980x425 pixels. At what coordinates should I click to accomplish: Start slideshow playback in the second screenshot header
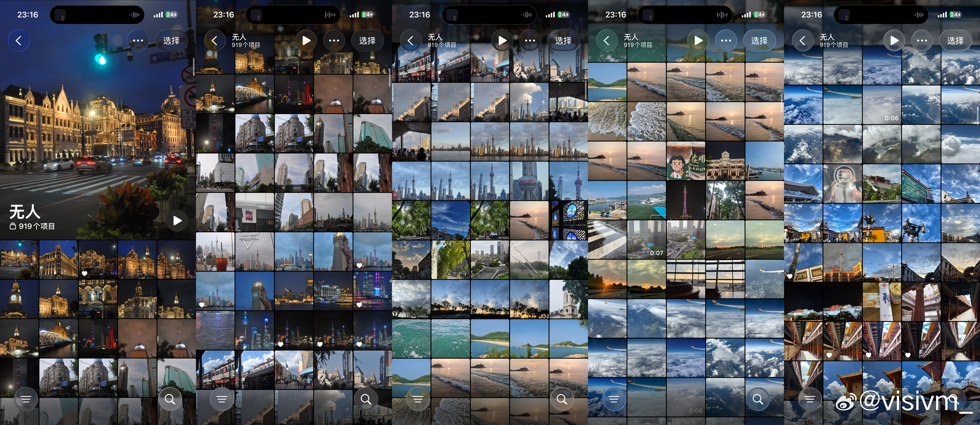(x=306, y=40)
